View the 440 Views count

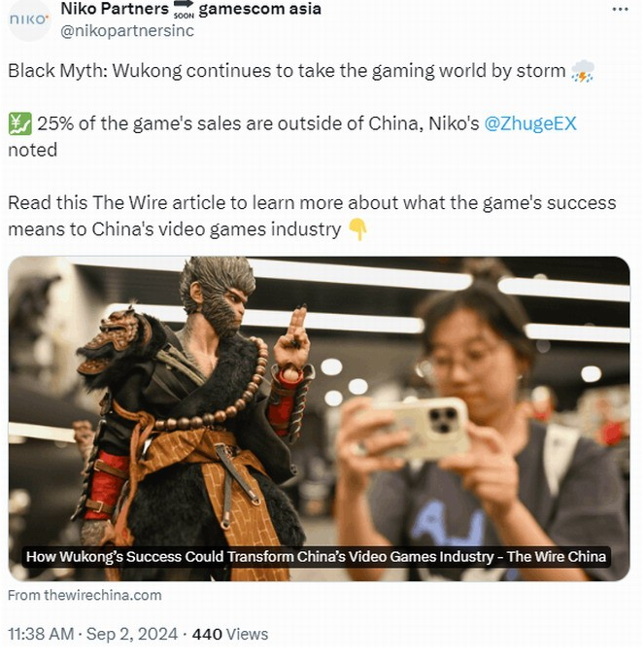(230, 634)
